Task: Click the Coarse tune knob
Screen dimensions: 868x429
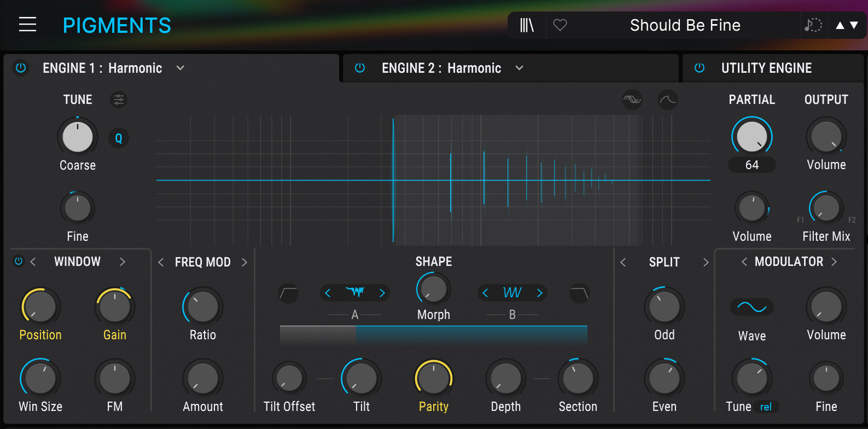Action: pyautogui.click(x=78, y=137)
